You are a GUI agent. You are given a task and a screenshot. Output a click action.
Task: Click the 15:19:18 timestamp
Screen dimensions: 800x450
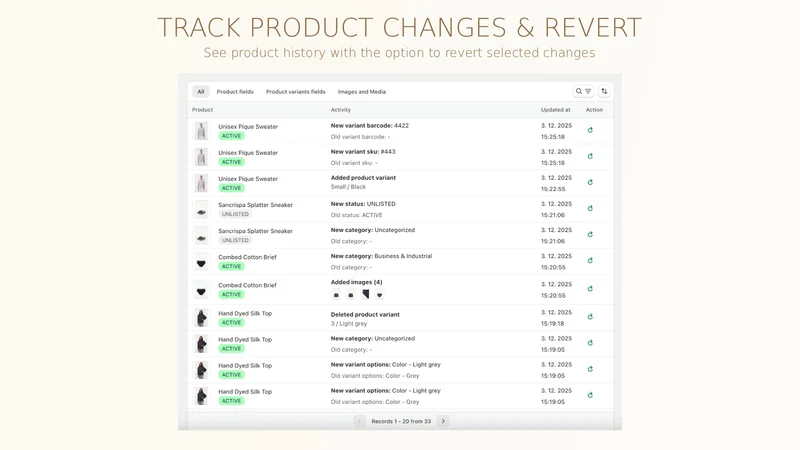[x=553, y=323]
